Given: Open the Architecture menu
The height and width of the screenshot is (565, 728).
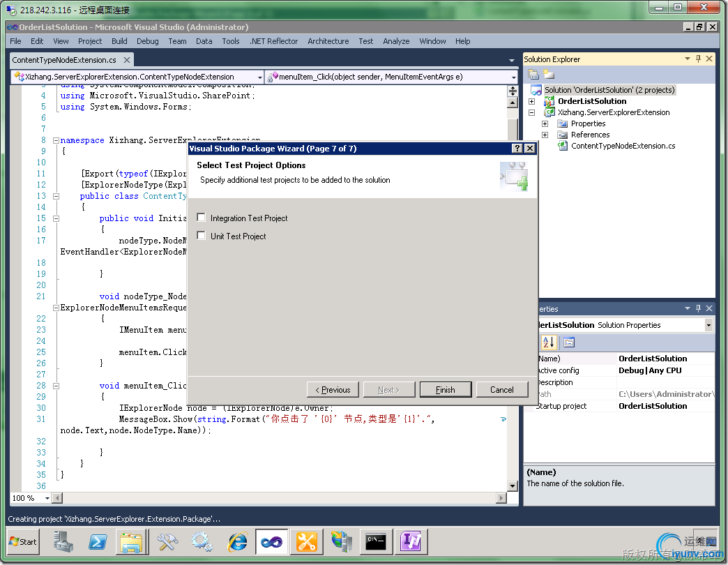Looking at the screenshot, I should (x=328, y=41).
